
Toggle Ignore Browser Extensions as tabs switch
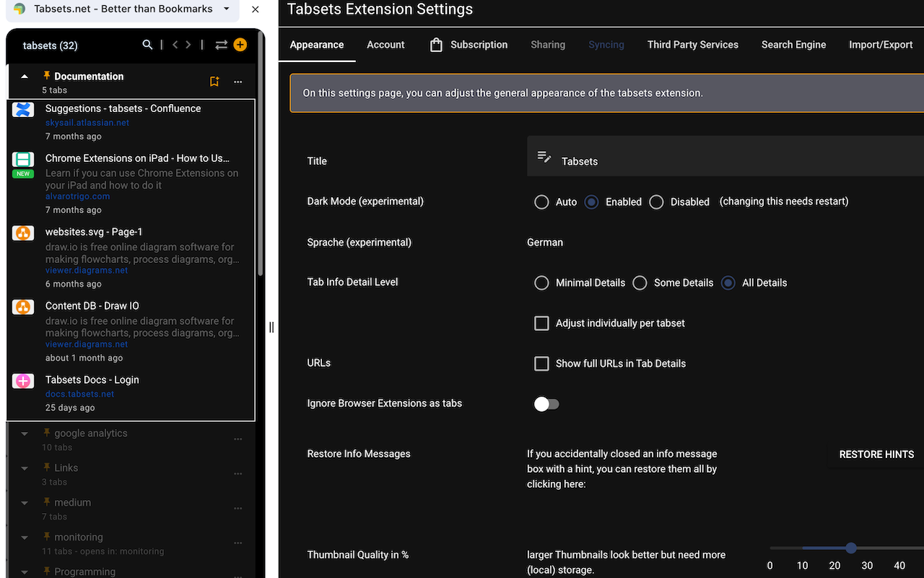point(546,404)
